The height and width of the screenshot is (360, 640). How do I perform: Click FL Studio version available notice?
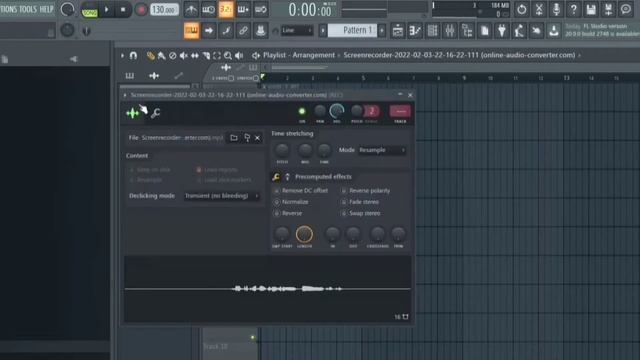602,30
